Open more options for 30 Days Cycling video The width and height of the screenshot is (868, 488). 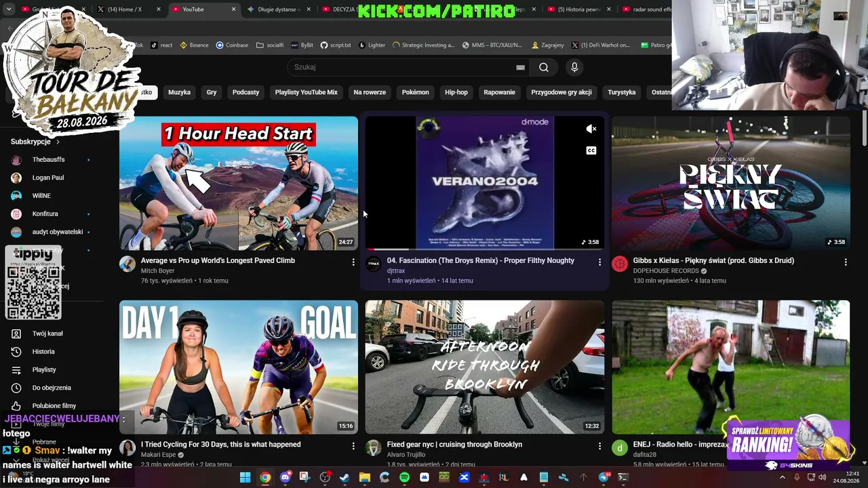click(353, 445)
